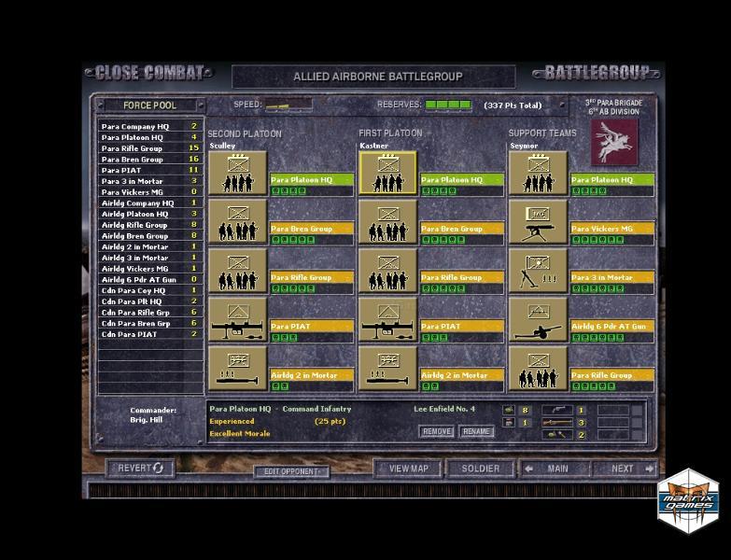Screen dimensions: 731x560
Task: Select First Platoon's Para Bren Group icon
Action: click(x=387, y=222)
